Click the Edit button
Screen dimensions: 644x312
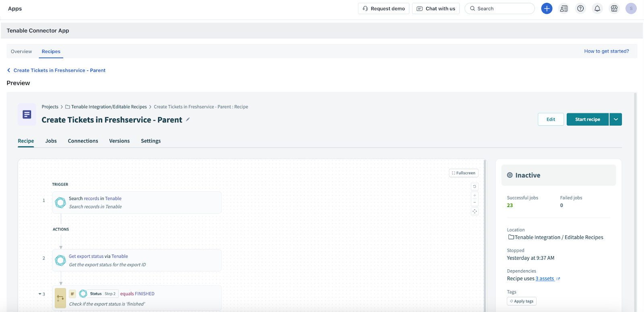pyautogui.click(x=551, y=119)
